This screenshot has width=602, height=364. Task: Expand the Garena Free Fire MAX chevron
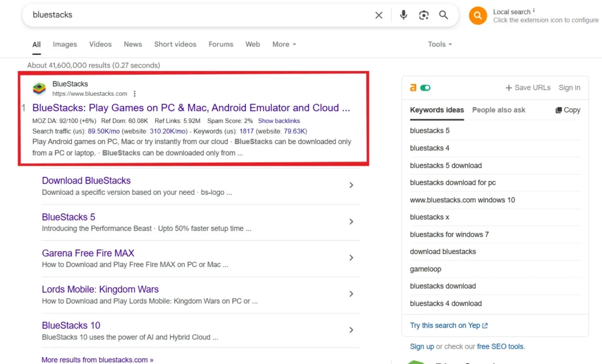(x=352, y=258)
